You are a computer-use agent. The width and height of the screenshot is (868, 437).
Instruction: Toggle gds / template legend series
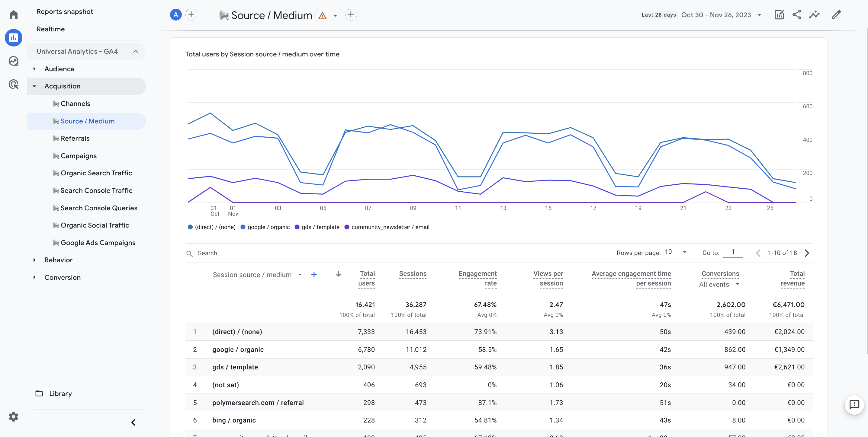pyautogui.click(x=317, y=227)
